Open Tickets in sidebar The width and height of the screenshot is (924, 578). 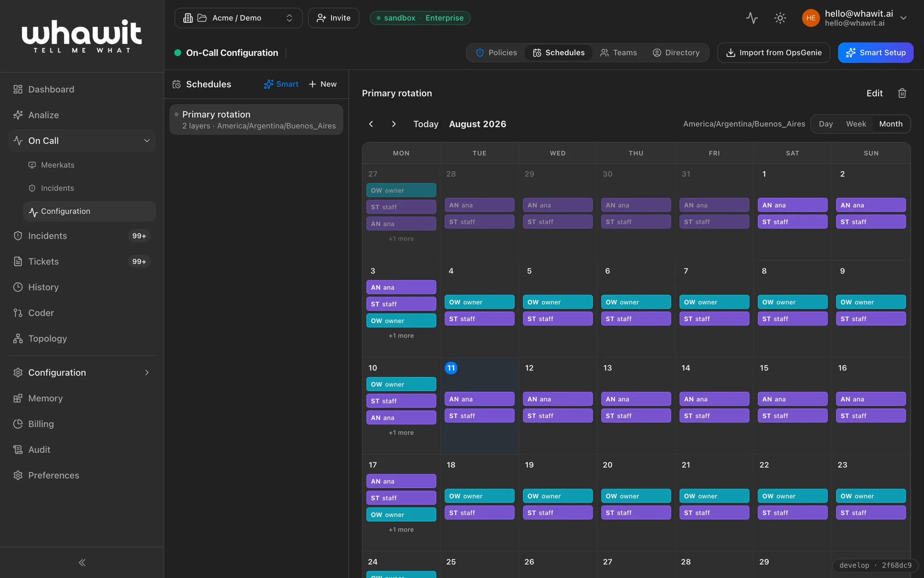(82, 261)
